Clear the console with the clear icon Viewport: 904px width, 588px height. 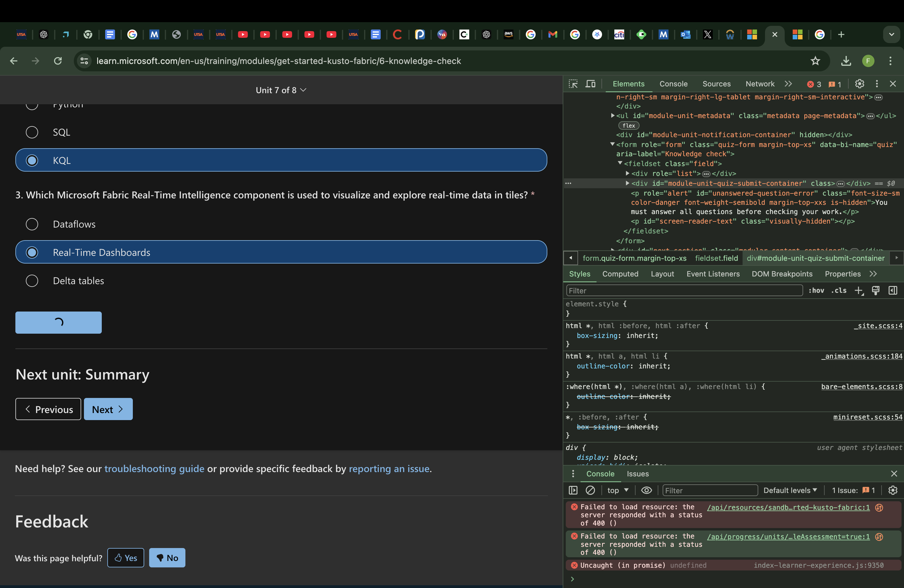[590, 491]
